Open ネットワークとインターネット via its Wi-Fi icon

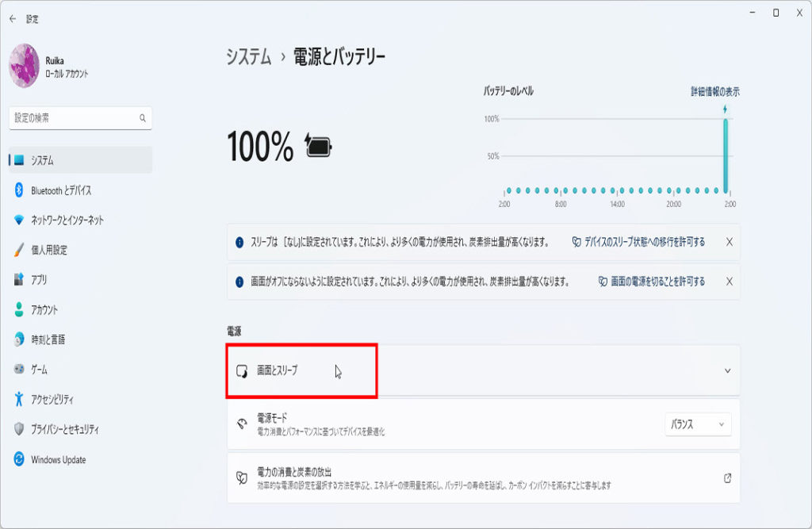point(19,220)
